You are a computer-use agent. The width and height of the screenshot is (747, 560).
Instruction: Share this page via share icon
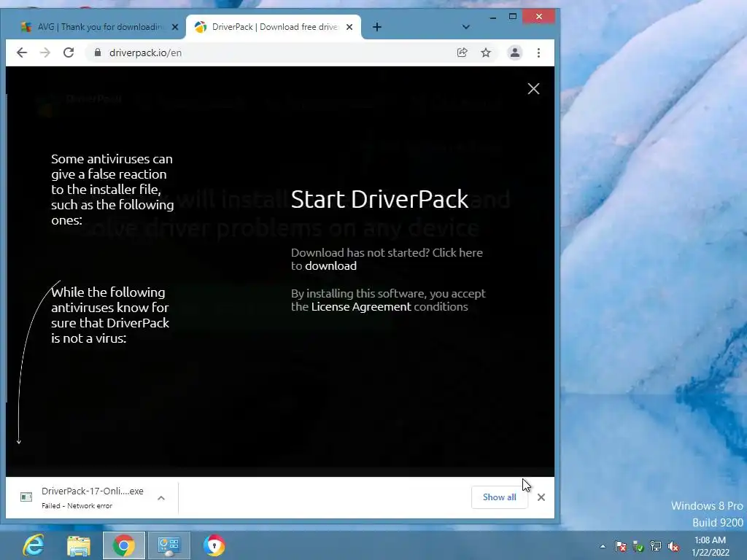click(462, 52)
